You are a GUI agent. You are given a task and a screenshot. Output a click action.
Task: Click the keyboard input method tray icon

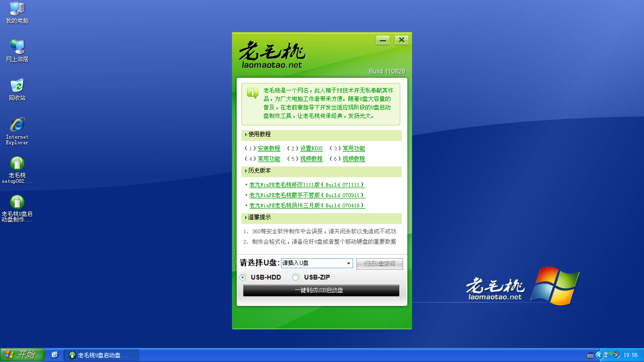(590, 355)
